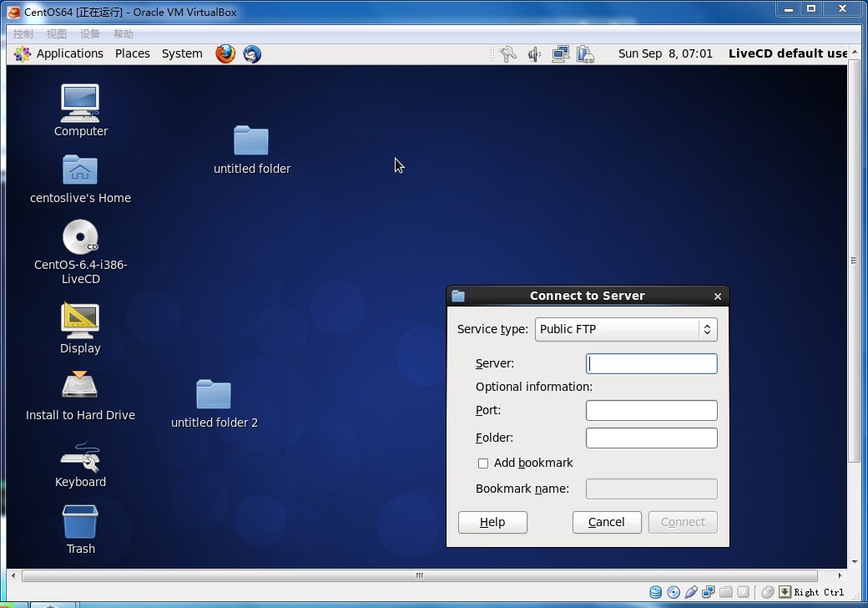Click VirtualBox network status icon

point(708,592)
